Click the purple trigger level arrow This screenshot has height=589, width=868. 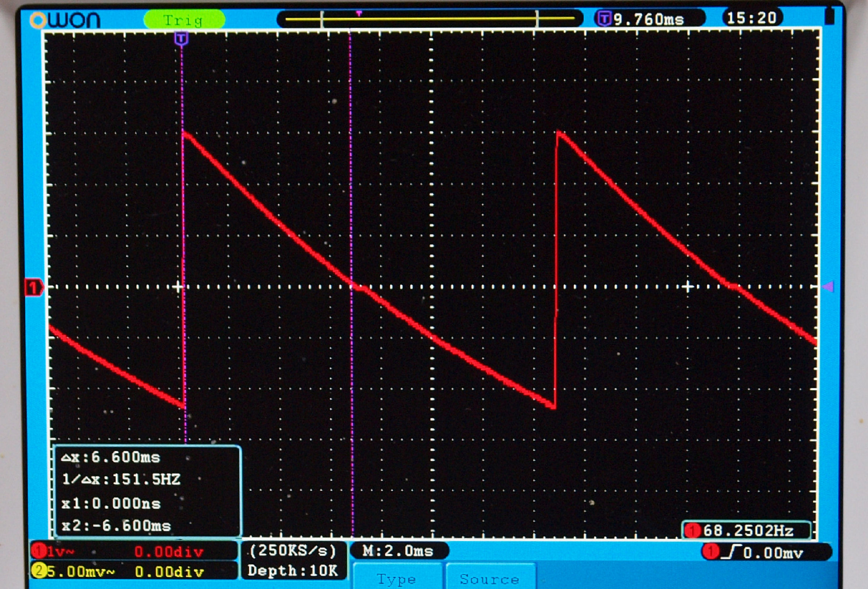click(x=829, y=286)
